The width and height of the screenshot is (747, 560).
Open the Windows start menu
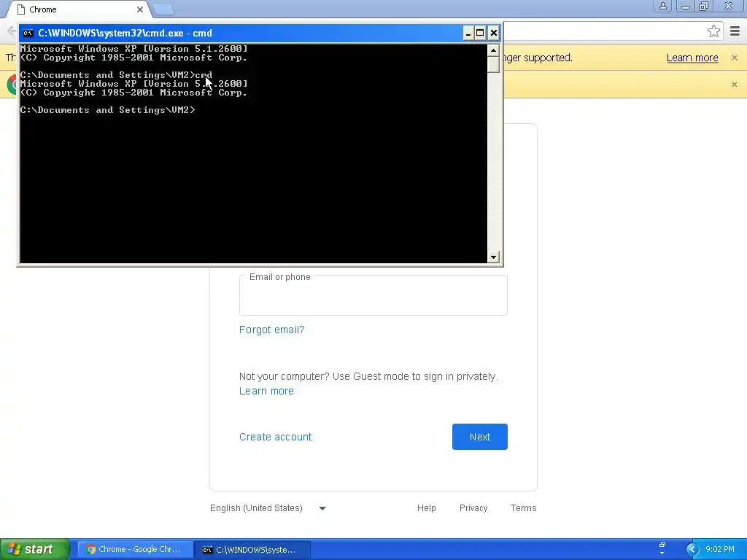point(34,549)
